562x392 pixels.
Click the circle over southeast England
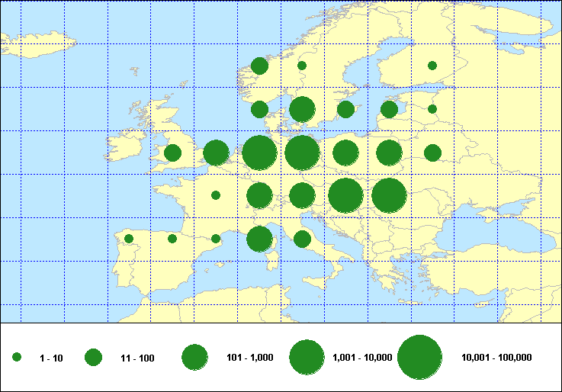click(x=216, y=153)
